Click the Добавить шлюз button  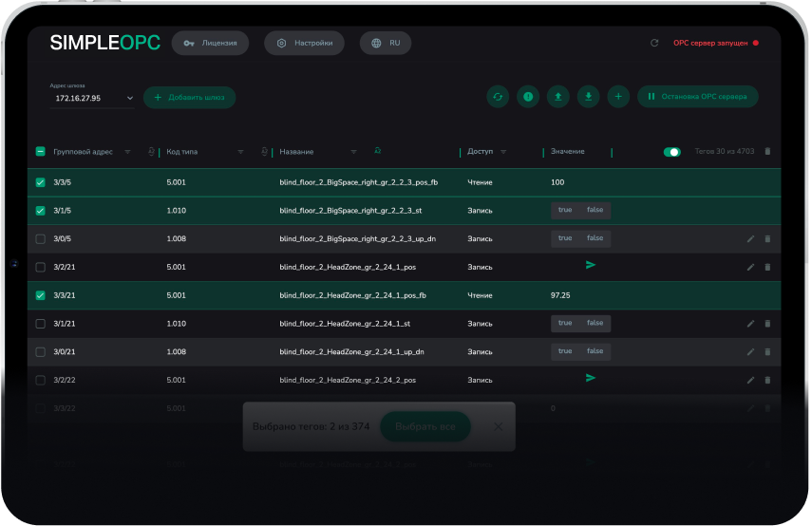point(189,97)
